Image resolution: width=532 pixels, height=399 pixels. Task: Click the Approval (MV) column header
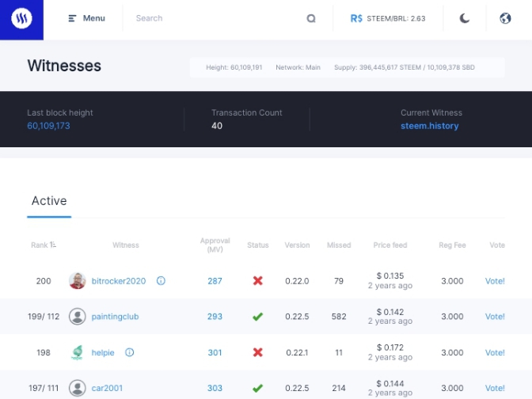[x=215, y=245]
